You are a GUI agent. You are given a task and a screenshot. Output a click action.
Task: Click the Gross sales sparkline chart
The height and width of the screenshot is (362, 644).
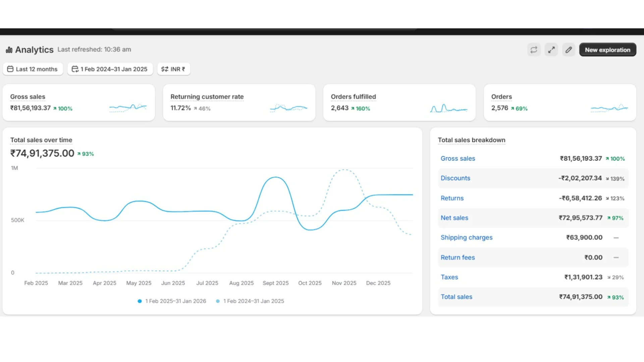tap(128, 108)
